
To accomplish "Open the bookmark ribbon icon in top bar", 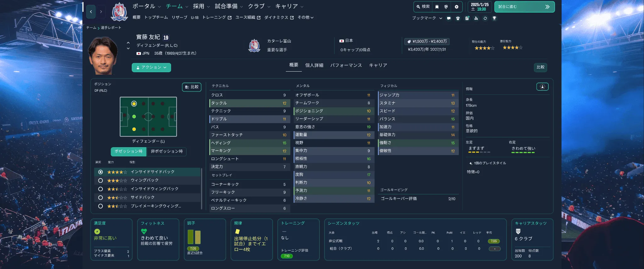I will click(437, 7).
